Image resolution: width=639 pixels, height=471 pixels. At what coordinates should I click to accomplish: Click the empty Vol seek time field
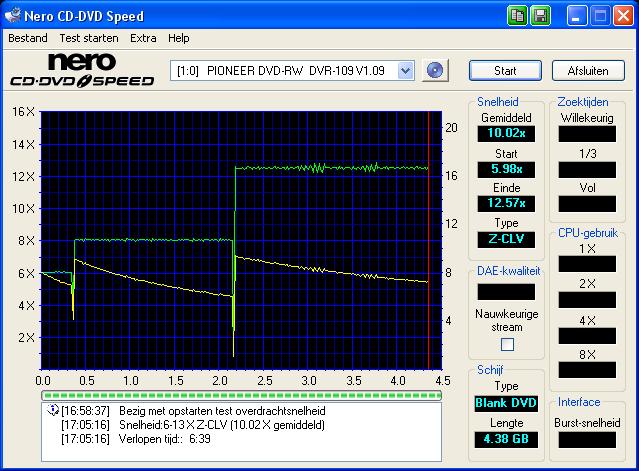coord(587,204)
